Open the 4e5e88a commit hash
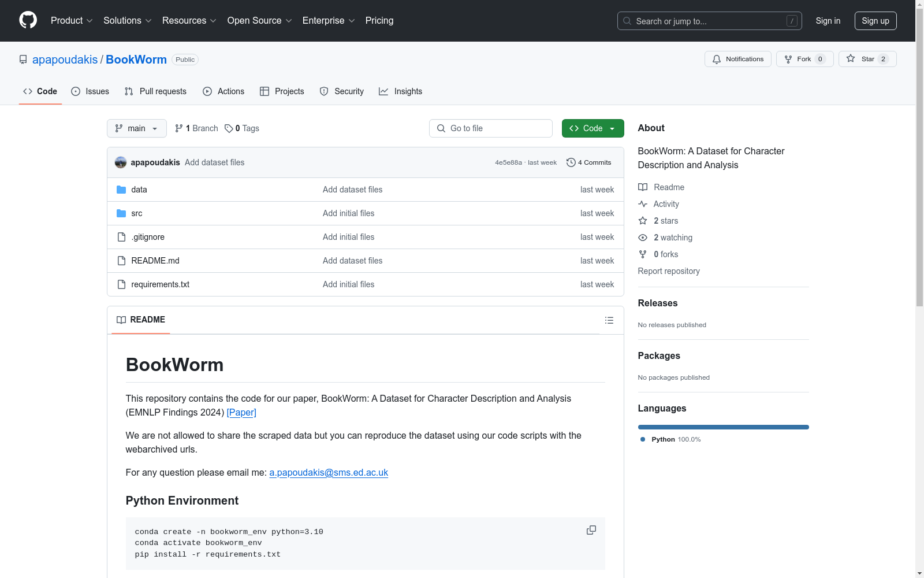The width and height of the screenshot is (924, 578). pyautogui.click(x=508, y=162)
